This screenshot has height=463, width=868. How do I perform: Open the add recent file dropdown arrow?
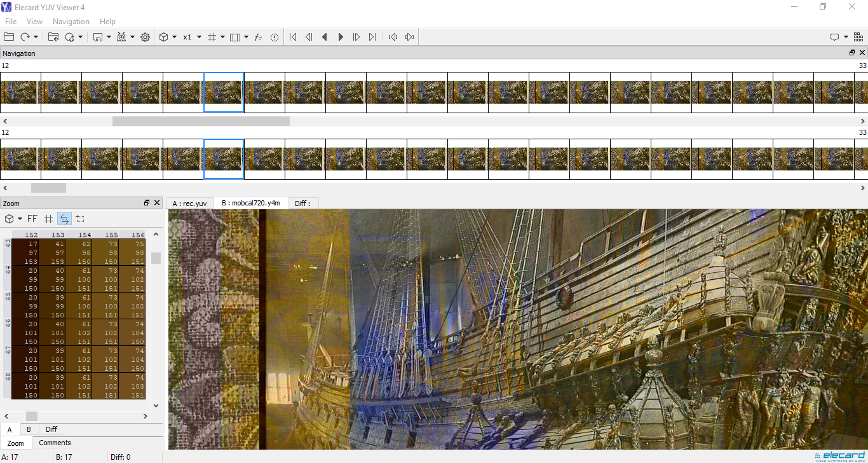(x=81, y=37)
